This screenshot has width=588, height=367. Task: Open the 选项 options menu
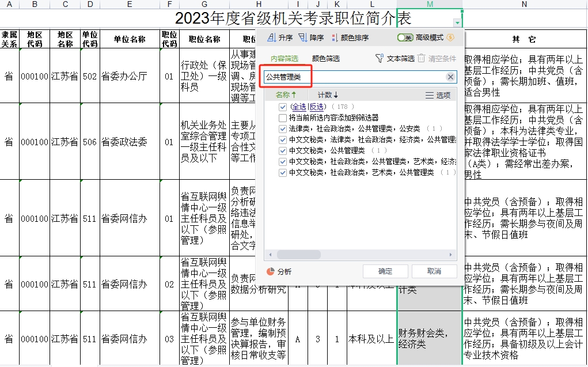(438, 95)
